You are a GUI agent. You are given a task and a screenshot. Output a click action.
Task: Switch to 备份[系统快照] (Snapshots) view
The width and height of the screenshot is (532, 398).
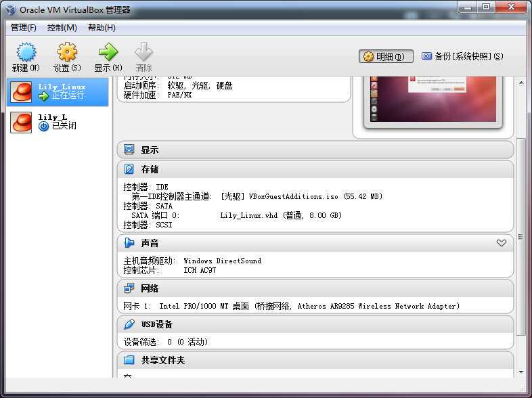pos(462,56)
